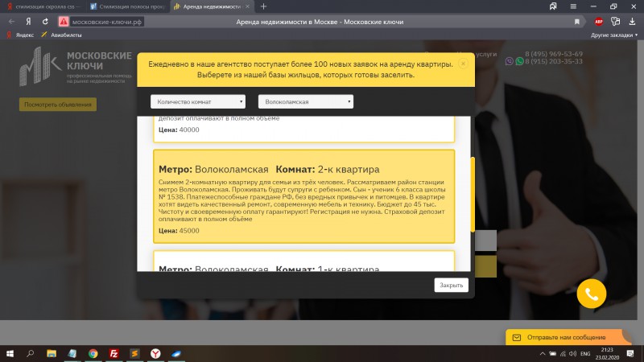Click 'Посмотреть объявления' button
Viewport: 644px width, 362px height.
click(58, 105)
